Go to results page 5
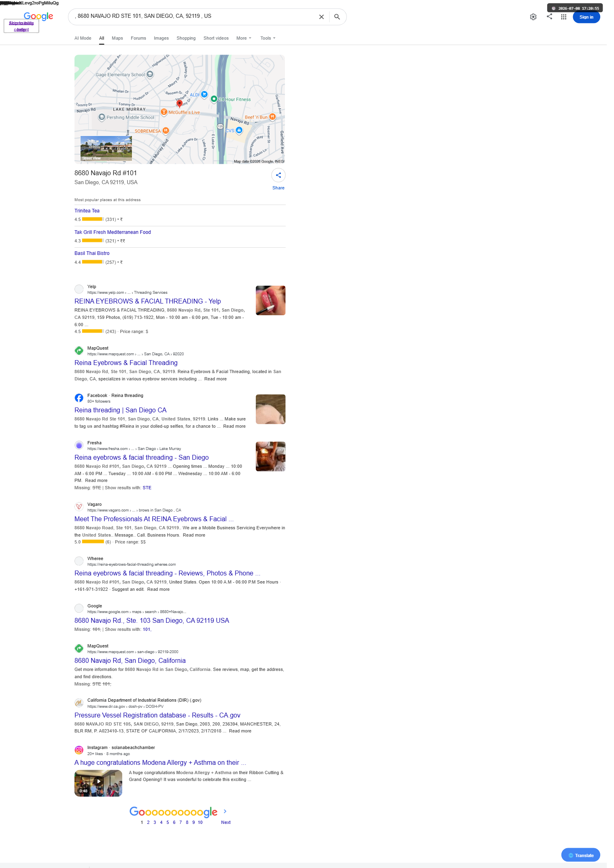 point(168,822)
